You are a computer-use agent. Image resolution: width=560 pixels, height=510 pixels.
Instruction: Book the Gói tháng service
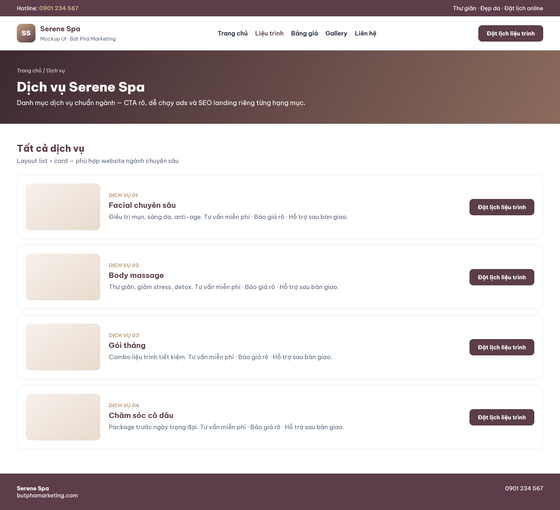pos(501,347)
